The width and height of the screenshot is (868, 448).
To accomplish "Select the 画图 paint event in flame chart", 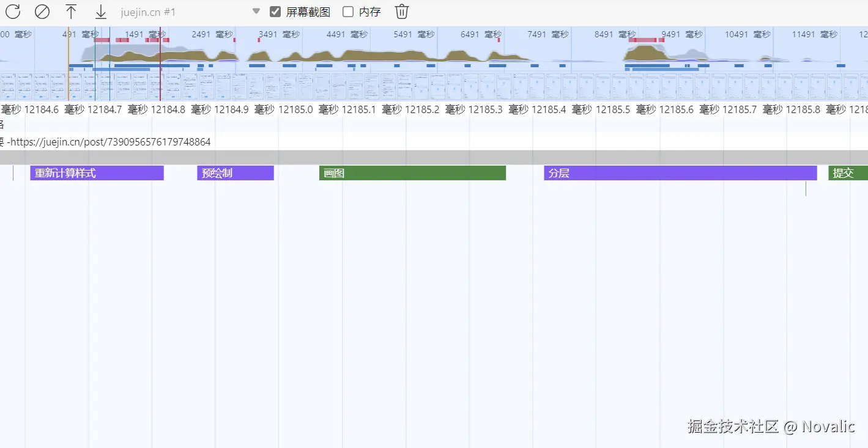I will pos(412,173).
